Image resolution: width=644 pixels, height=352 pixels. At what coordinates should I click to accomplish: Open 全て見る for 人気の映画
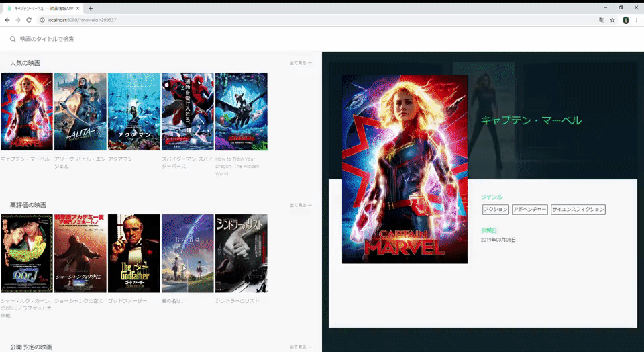301,63
